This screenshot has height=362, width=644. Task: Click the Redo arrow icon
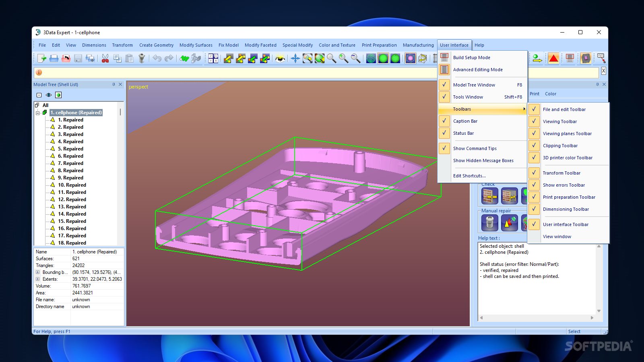(x=169, y=58)
